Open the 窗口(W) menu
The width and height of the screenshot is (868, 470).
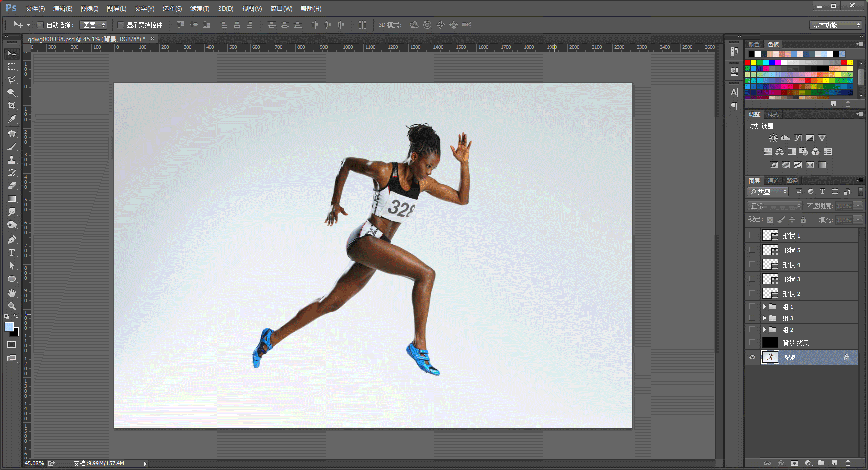point(281,9)
